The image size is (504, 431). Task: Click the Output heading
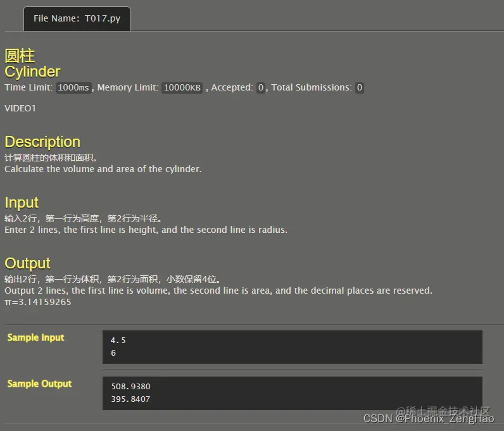click(27, 263)
